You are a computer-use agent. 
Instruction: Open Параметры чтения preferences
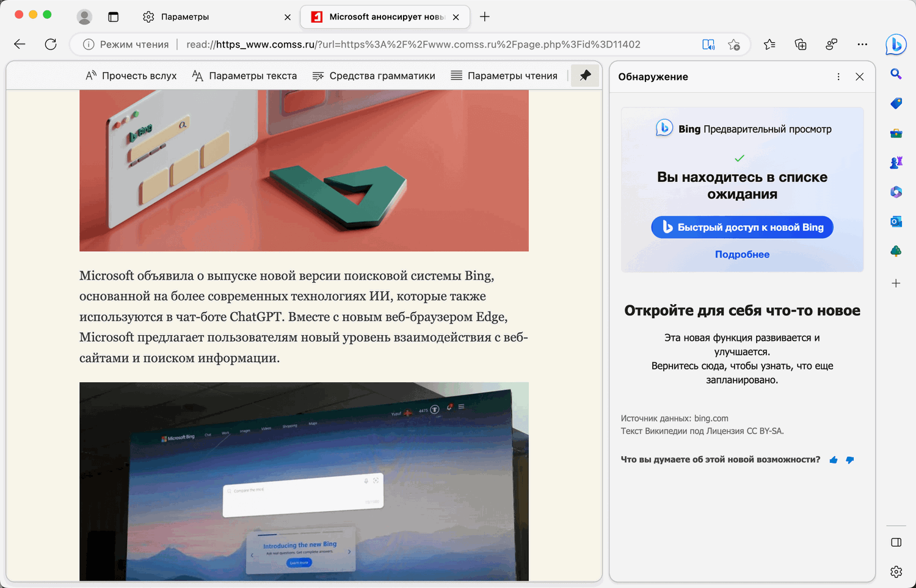click(x=504, y=76)
